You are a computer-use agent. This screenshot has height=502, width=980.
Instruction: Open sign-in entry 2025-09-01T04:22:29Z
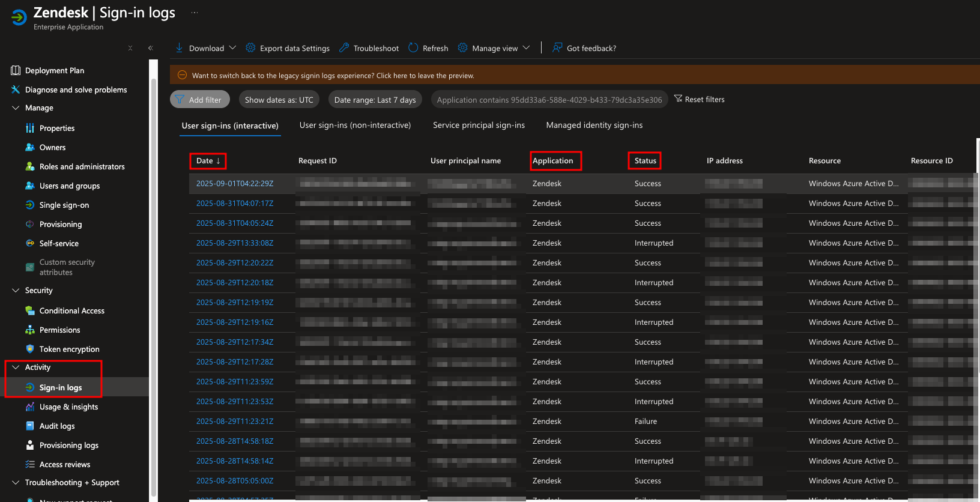point(235,183)
